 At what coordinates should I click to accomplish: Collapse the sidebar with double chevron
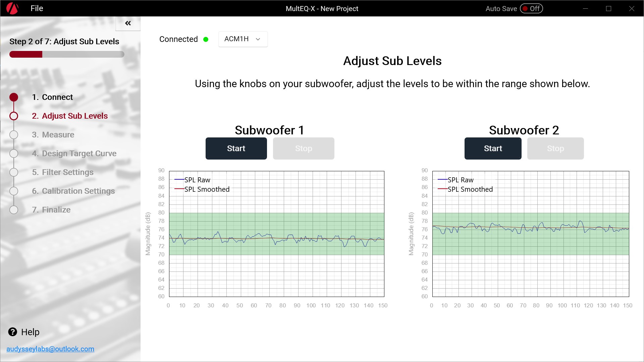[128, 23]
